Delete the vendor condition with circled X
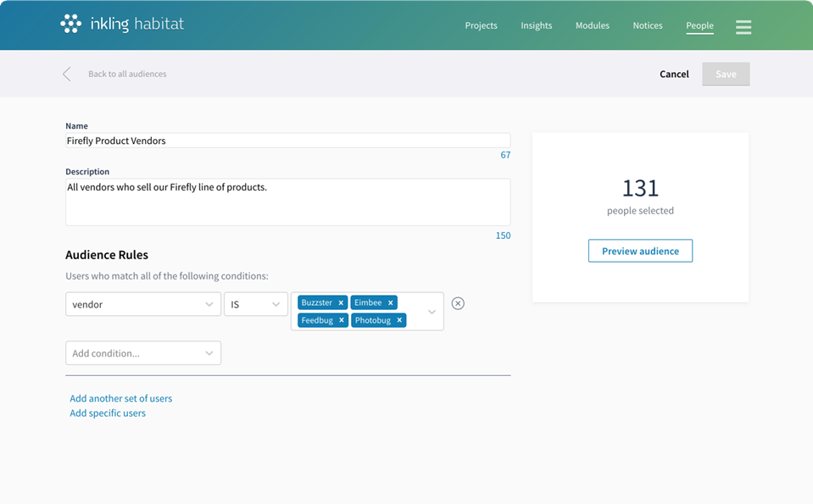The image size is (813, 504). coord(458,303)
